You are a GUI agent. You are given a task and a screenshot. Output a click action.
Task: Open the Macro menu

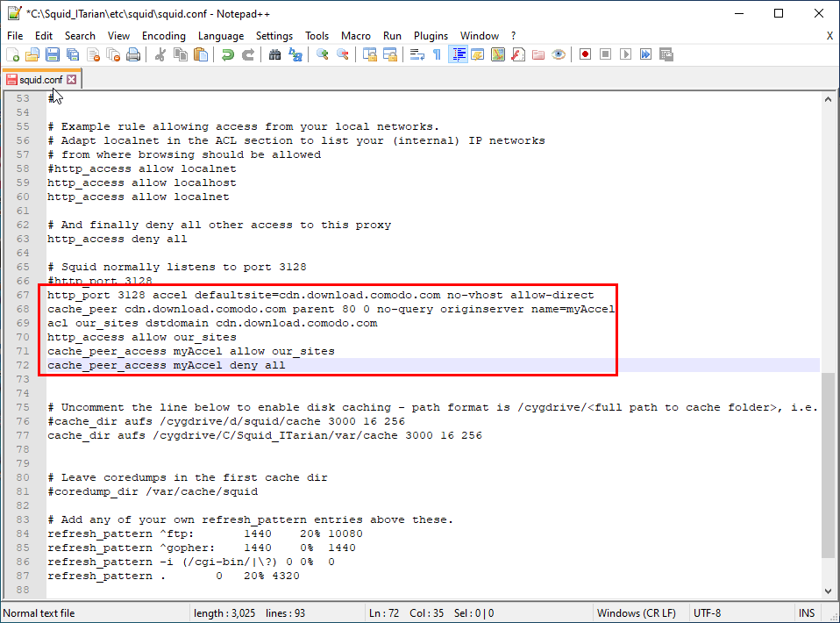click(x=356, y=36)
